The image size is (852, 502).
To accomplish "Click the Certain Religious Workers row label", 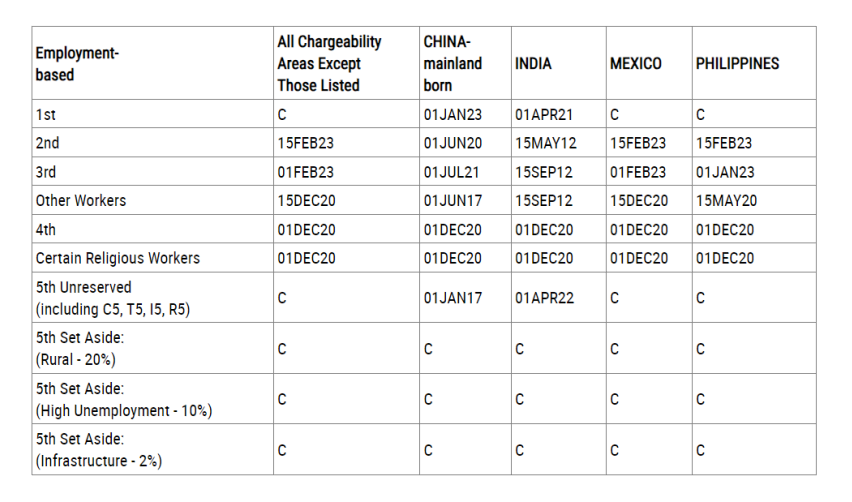I will point(118,258).
